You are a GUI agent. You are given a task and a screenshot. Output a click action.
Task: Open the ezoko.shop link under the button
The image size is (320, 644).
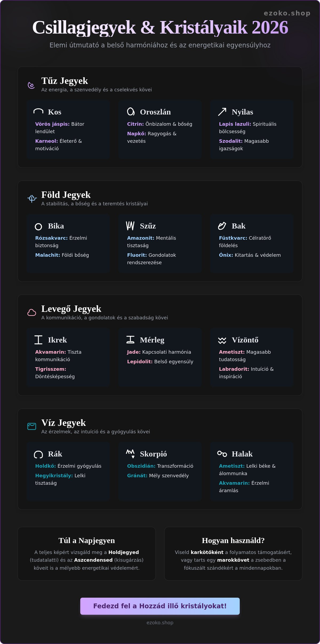click(160, 622)
